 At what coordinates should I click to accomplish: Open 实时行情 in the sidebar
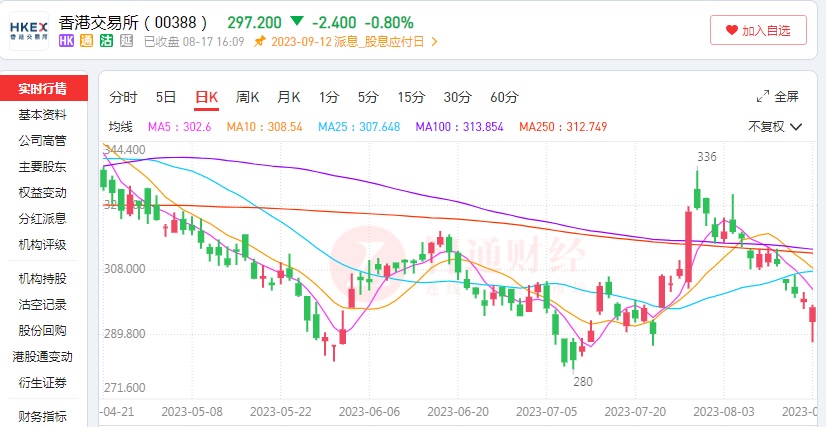point(43,88)
